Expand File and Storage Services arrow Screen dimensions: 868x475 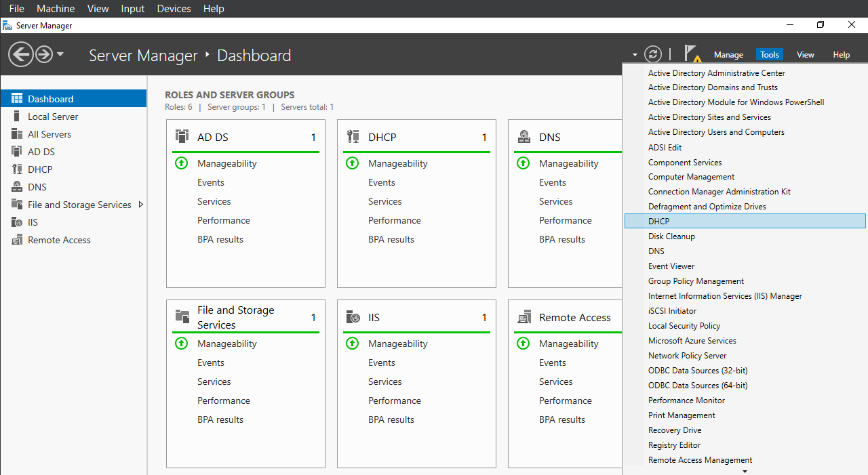[140, 205]
